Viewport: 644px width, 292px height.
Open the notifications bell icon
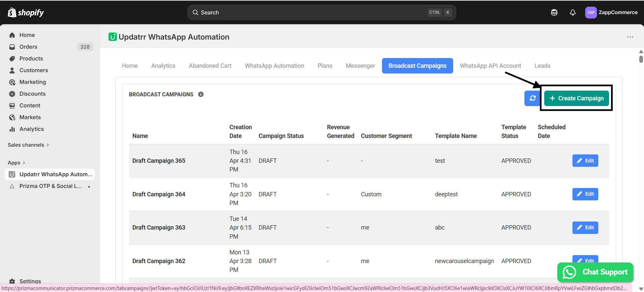572,12
